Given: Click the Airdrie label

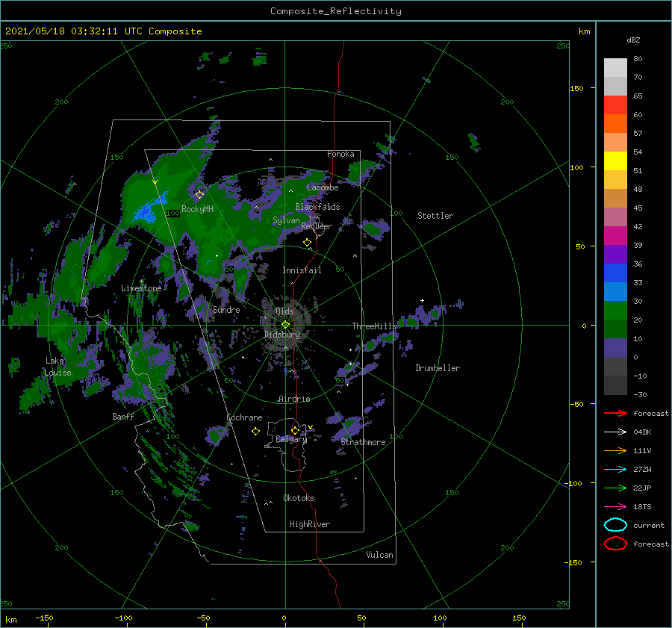Looking at the screenshot, I should click(294, 399).
